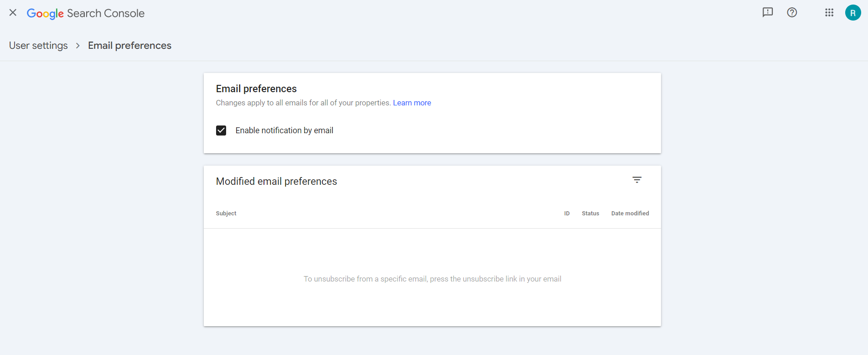Click the Email preferences card title
Screen dimensions: 868x355
[x=256, y=89]
